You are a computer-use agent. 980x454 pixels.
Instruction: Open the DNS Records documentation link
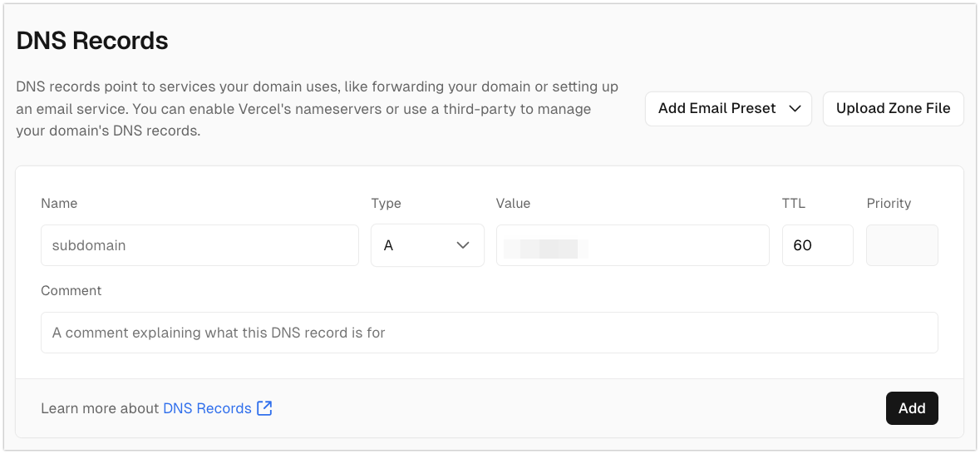coord(207,408)
